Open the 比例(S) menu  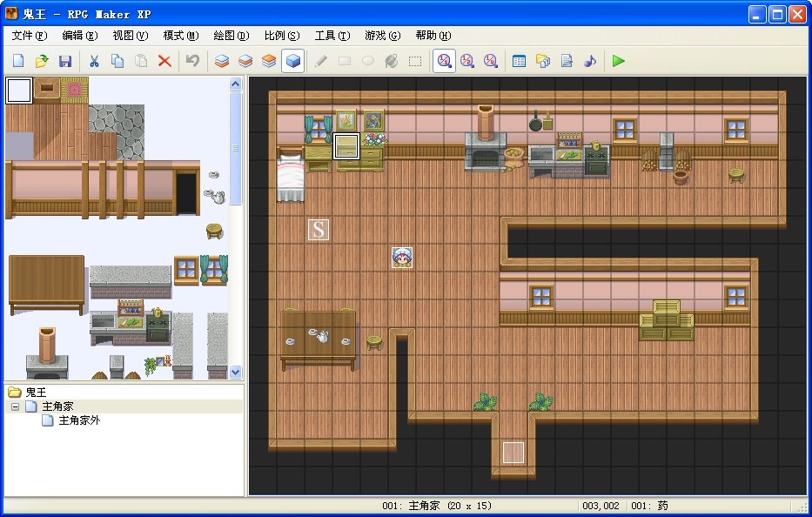coord(282,36)
